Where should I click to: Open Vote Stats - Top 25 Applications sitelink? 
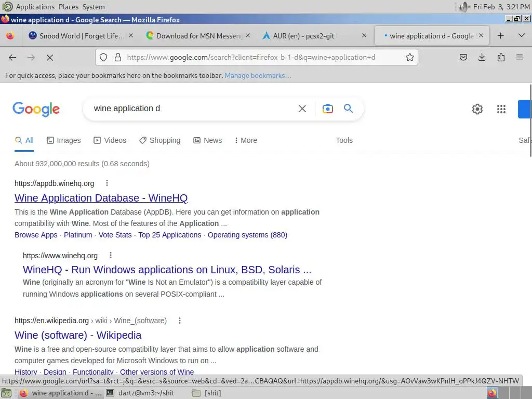[150, 235]
